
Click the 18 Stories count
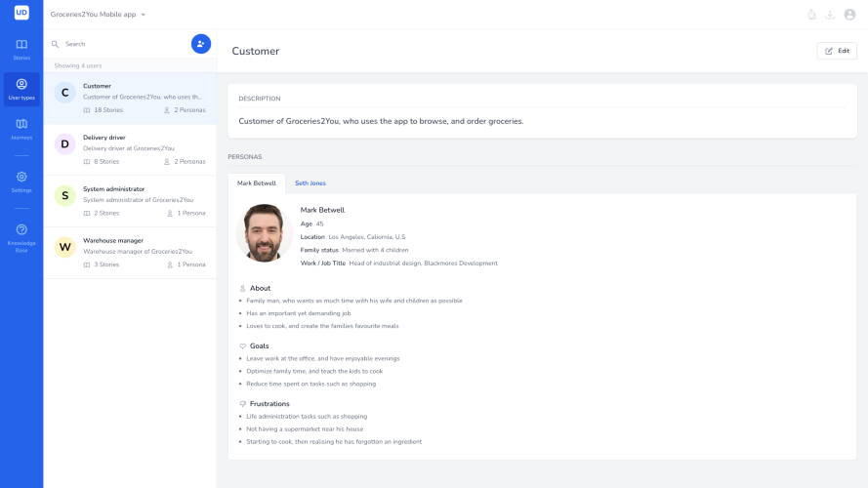[108, 110]
